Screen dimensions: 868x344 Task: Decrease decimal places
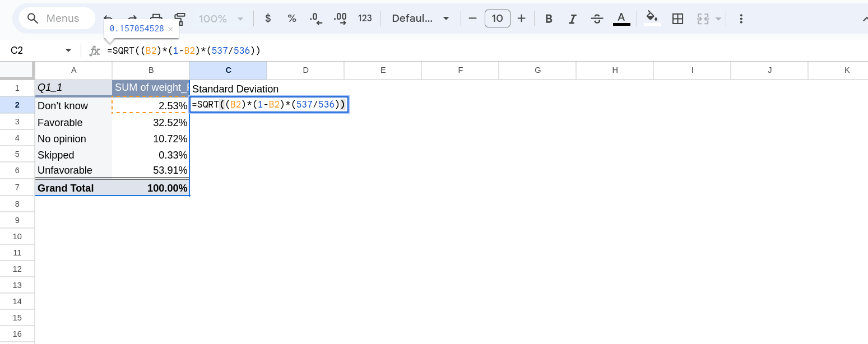(x=316, y=18)
